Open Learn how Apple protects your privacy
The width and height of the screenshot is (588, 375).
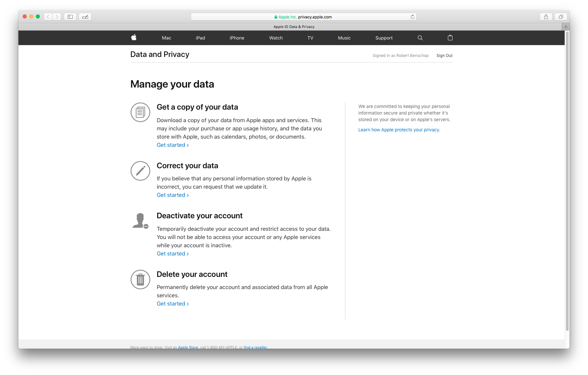(x=399, y=130)
